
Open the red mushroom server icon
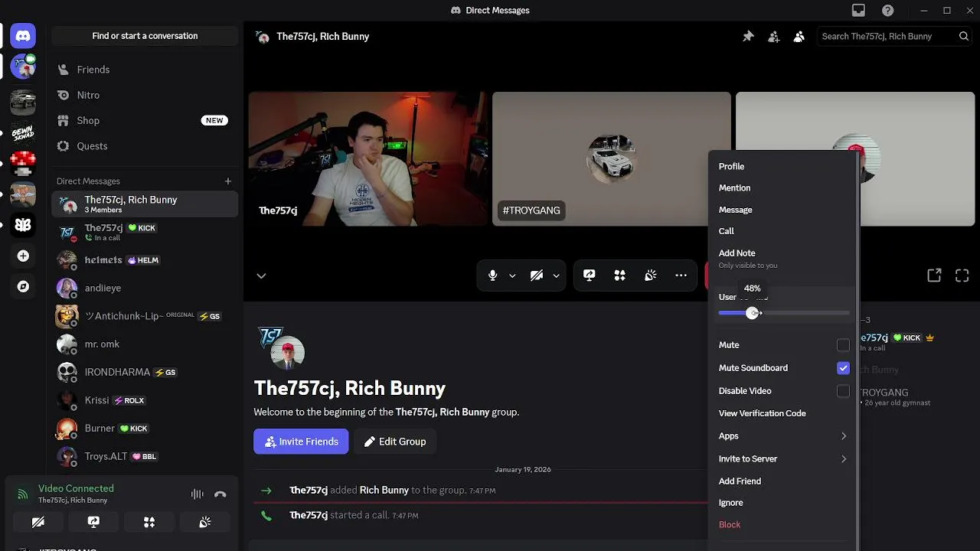(23, 163)
